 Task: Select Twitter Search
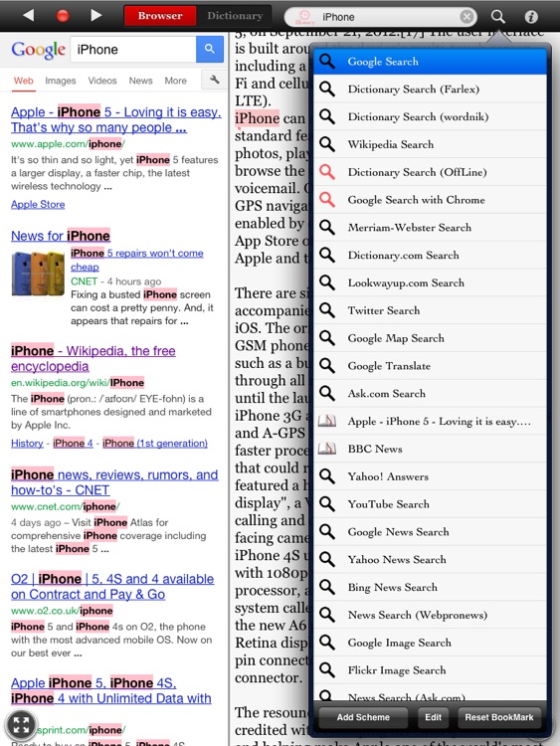(x=430, y=310)
